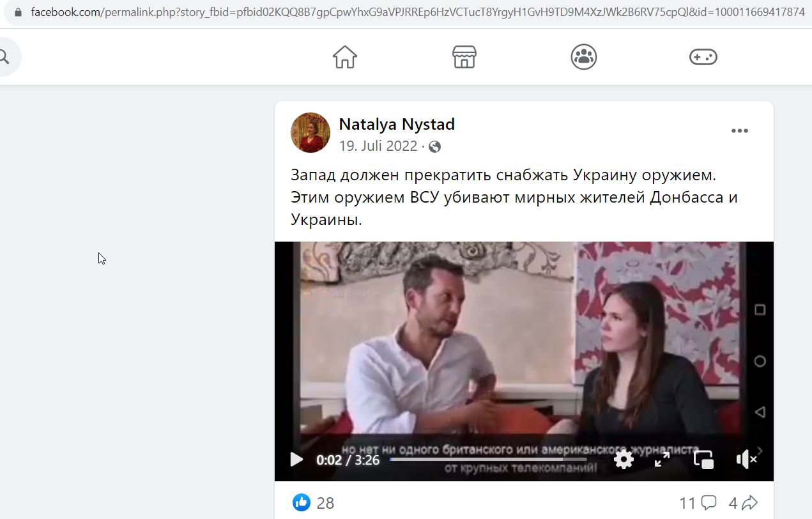
Task: Open the Marketplace storefront icon
Action: coord(464,57)
